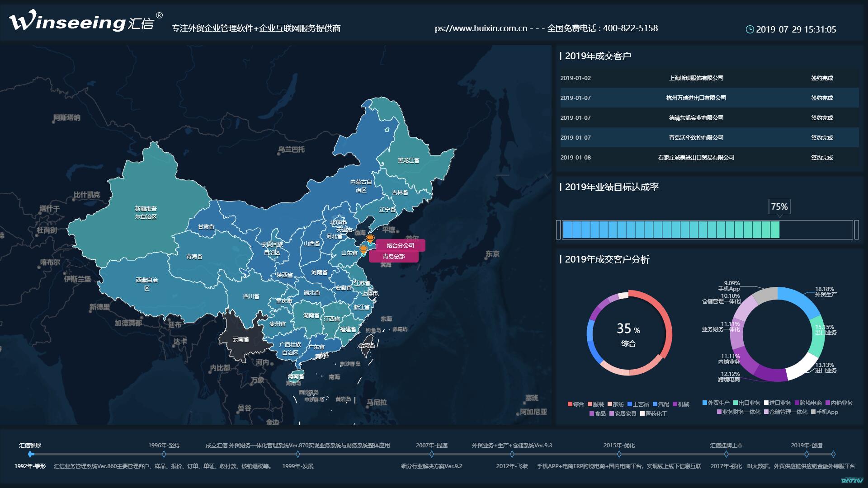Select the 青岛总部 location pin on map
Image resolution: width=868 pixels, height=488 pixels.
364,249
